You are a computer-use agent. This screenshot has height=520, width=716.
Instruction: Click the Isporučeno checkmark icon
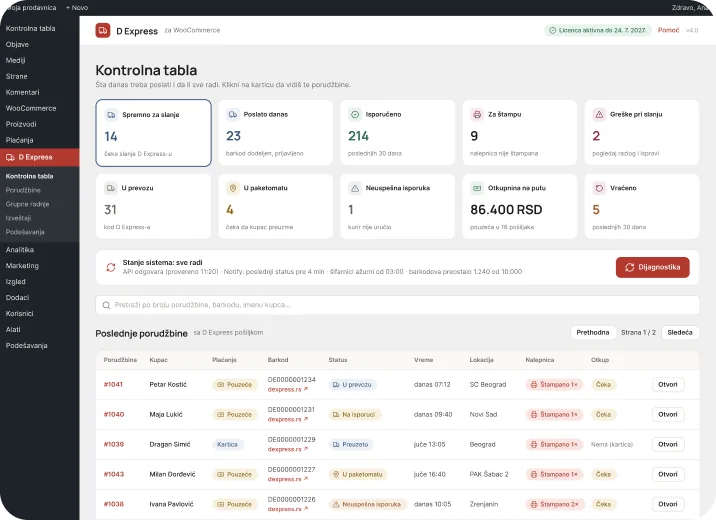click(355, 114)
